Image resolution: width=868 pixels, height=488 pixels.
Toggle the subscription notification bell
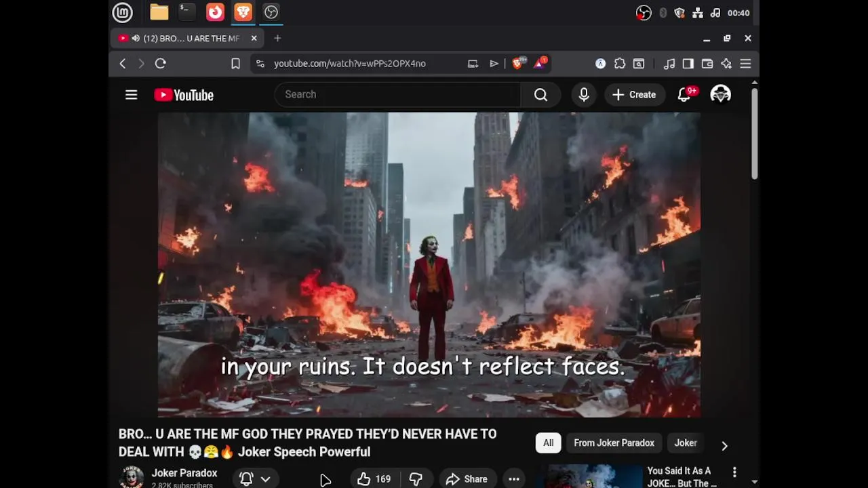click(246, 479)
